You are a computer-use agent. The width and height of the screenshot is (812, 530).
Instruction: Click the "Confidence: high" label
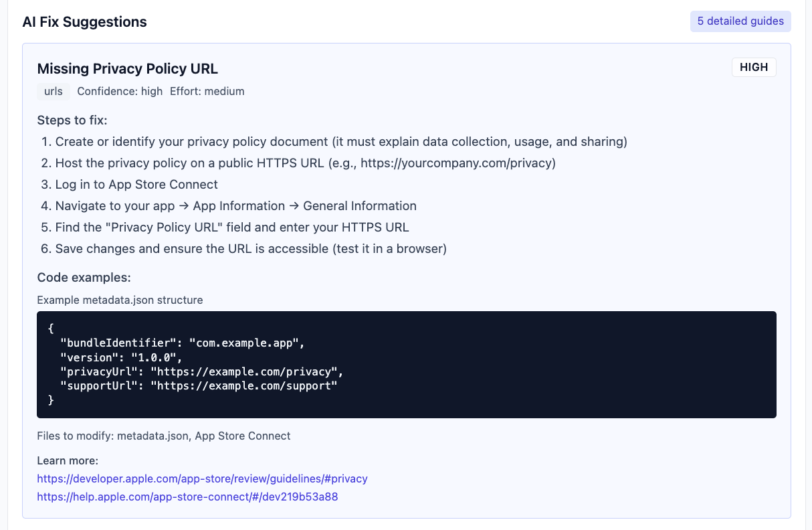tap(120, 91)
